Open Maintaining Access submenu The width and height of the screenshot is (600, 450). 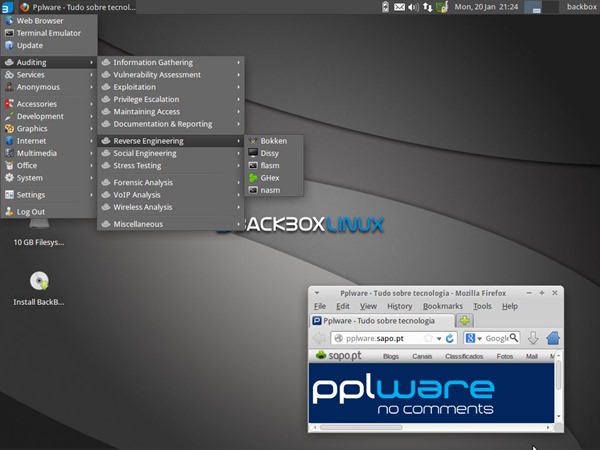(x=171, y=111)
